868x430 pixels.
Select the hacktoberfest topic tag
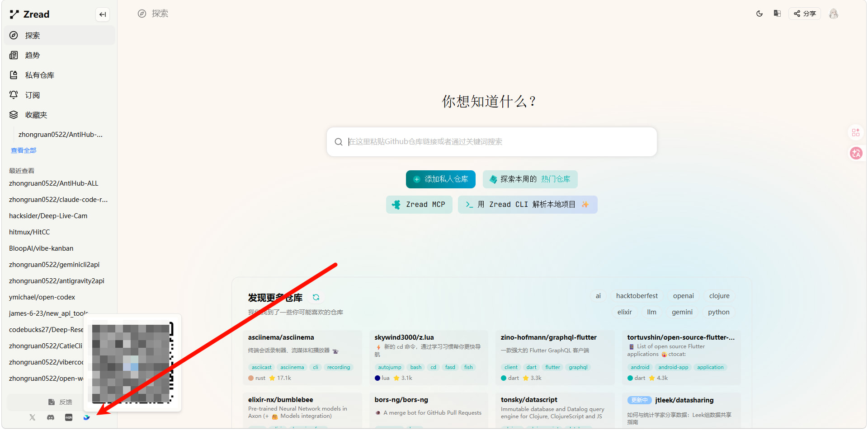pyautogui.click(x=637, y=296)
